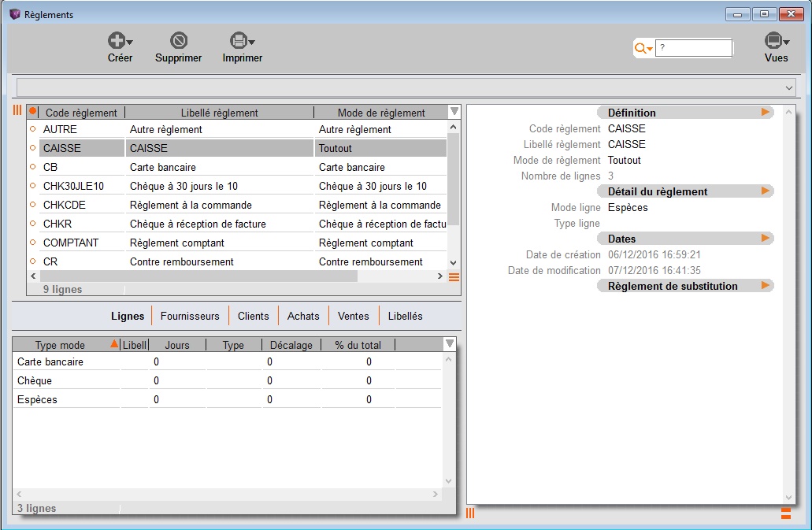Click the Supprimer label button
Screen dimensions: 812x530
(x=179, y=58)
